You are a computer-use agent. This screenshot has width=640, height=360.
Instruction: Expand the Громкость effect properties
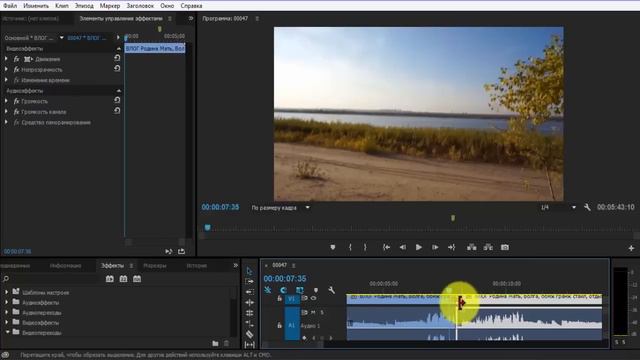click(6, 101)
